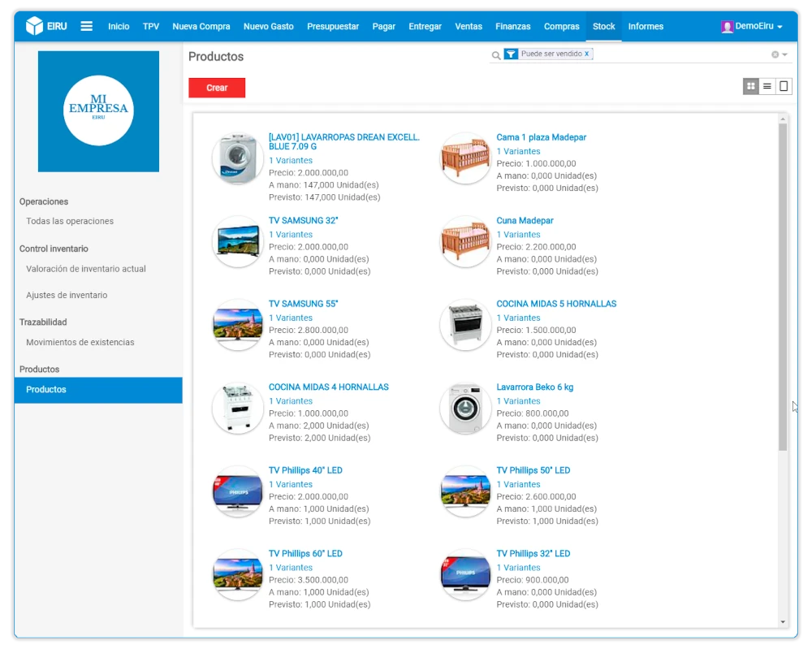The image size is (812, 649).
Task: Switch to kanban grid view
Action: (x=750, y=86)
